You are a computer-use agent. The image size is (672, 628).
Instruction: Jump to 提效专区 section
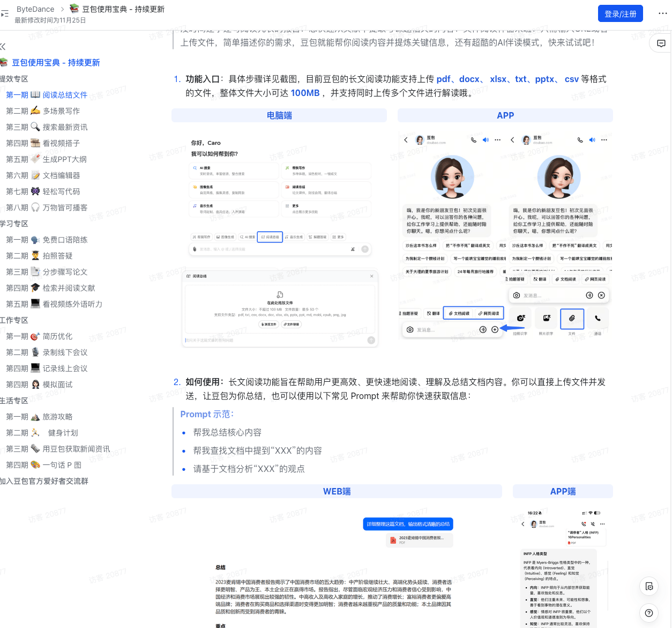click(x=14, y=79)
